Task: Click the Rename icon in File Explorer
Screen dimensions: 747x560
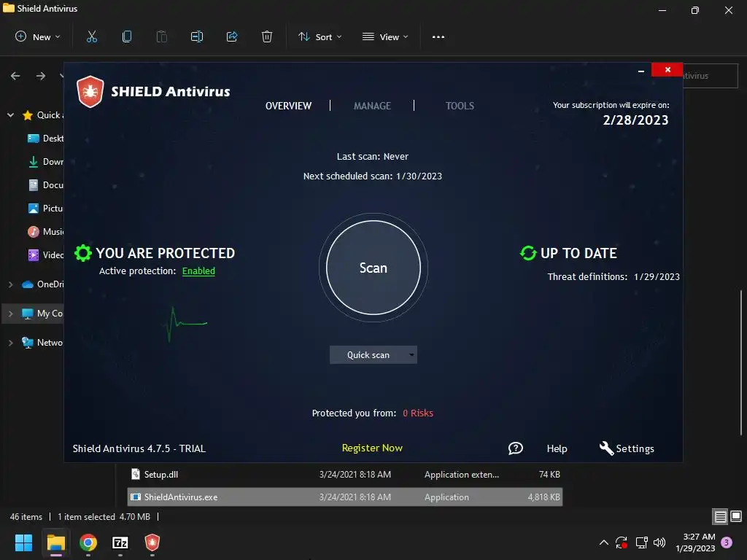Action: coord(197,36)
